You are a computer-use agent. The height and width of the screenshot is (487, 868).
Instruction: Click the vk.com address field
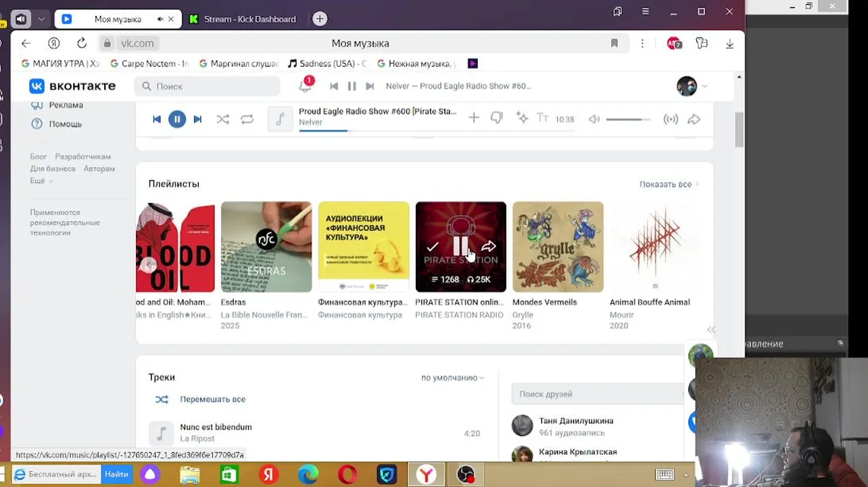(137, 43)
